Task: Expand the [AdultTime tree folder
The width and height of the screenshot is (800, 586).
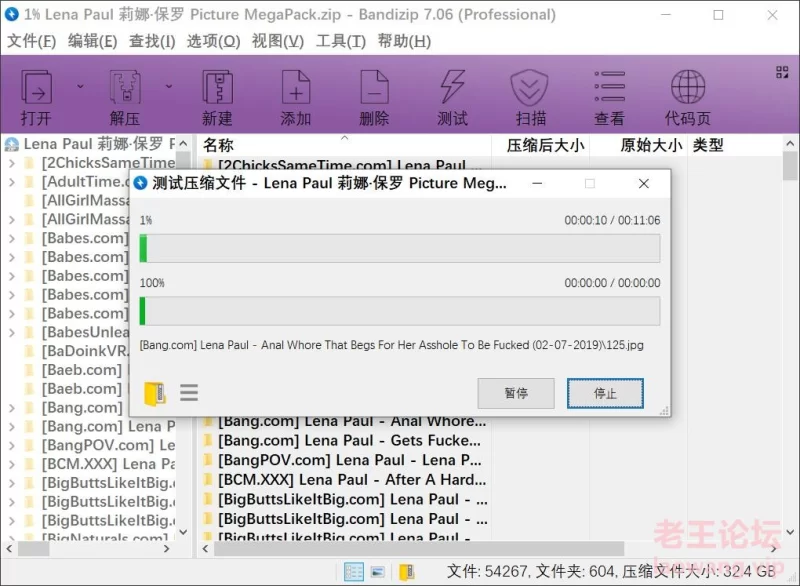Action: pyautogui.click(x=12, y=182)
